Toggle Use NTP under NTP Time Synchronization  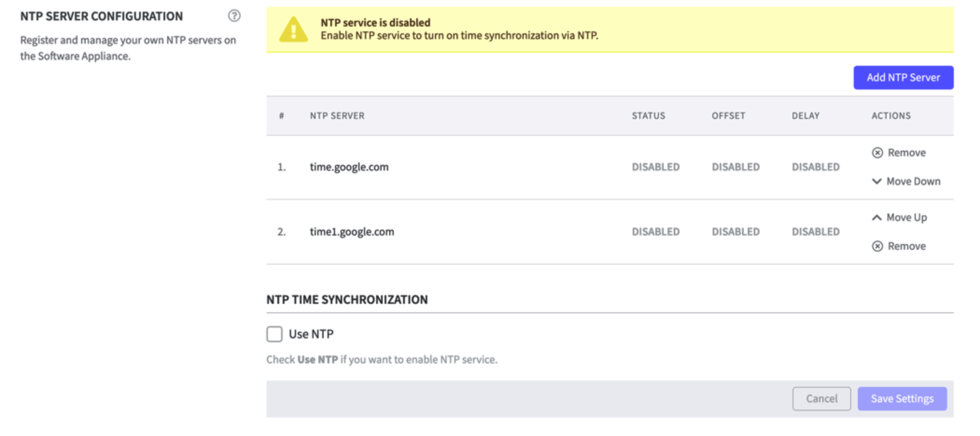click(273, 334)
